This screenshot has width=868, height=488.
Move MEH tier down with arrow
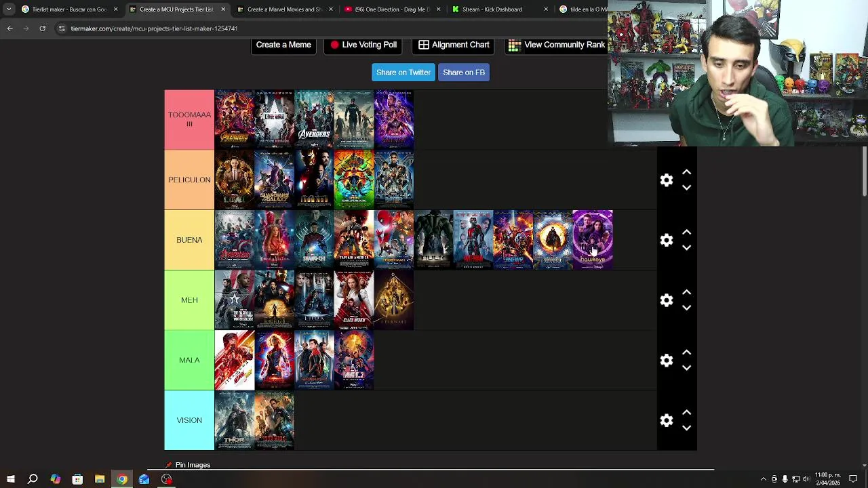click(x=686, y=308)
